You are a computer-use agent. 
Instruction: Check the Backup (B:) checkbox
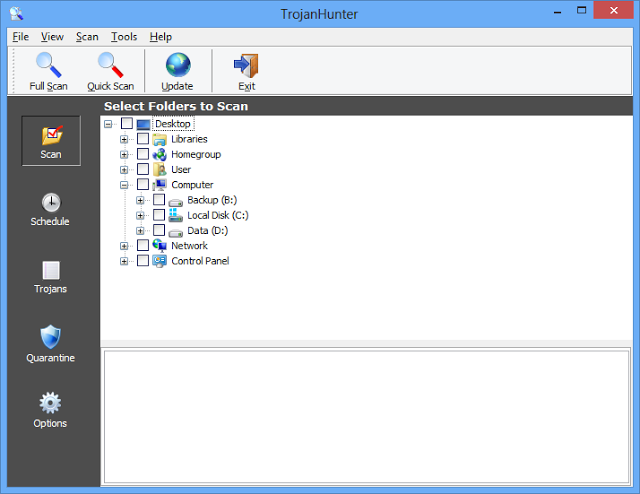point(159,200)
